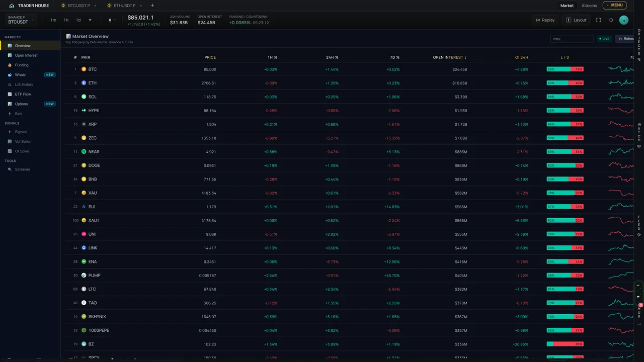Click the Vol Spike sidebar icon
This screenshot has height=362, width=644.
pos(10,142)
